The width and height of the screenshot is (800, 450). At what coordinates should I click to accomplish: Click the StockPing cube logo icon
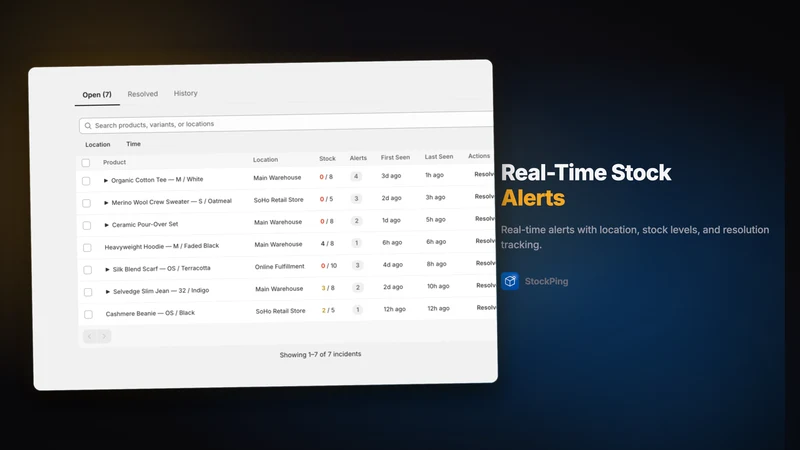pyautogui.click(x=510, y=281)
